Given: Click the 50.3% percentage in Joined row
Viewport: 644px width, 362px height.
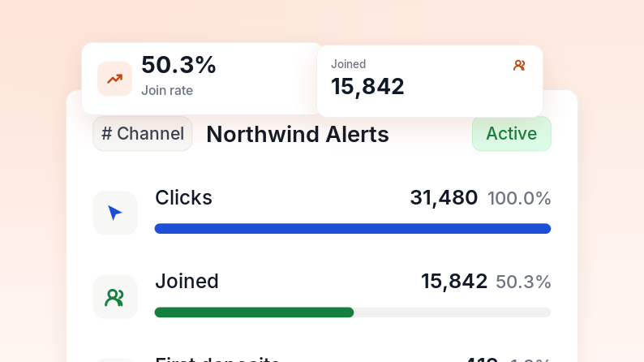Looking at the screenshot, I should [523, 282].
